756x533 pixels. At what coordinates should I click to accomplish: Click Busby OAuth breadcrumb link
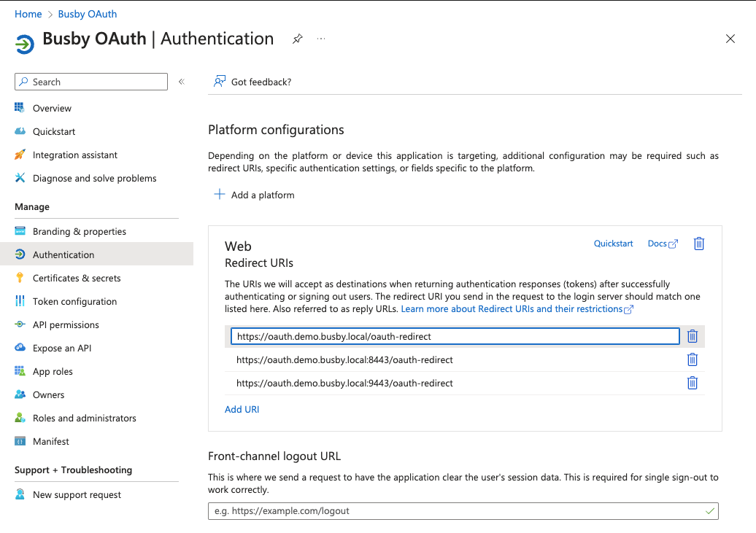click(88, 14)
